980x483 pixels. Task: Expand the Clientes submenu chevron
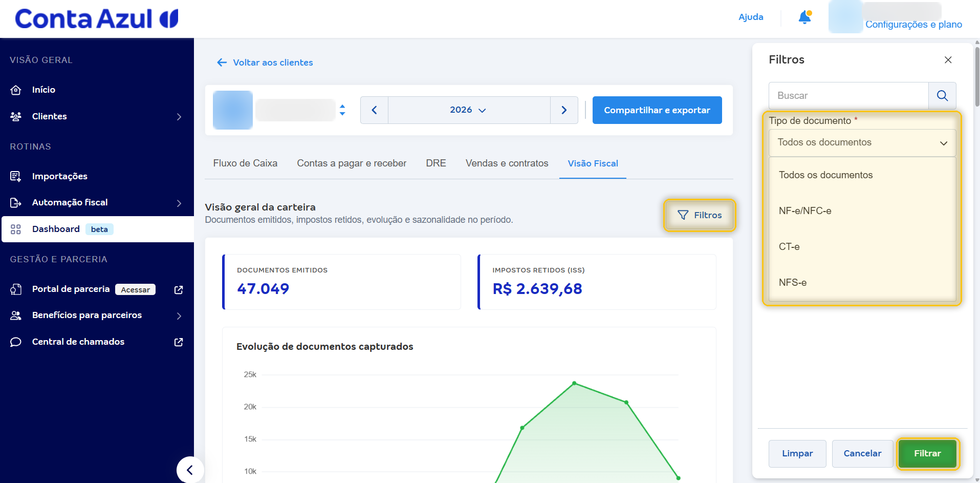(179, 117)
